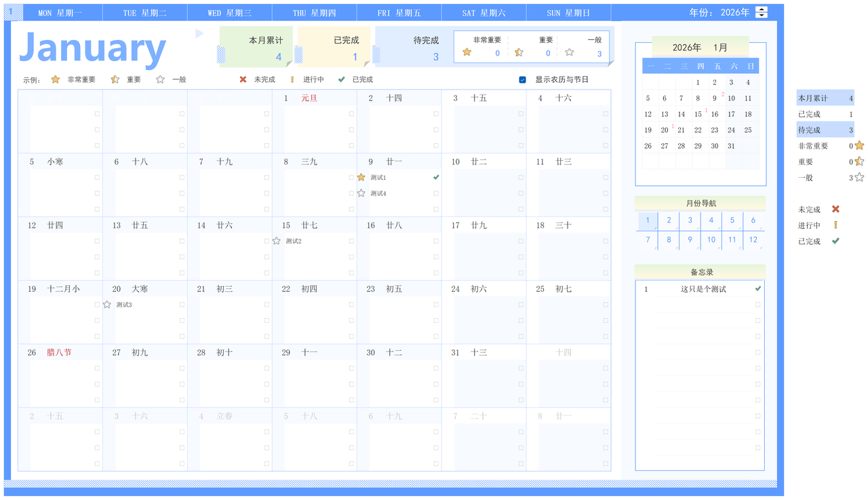Jump to month 7 in navigation grid
Image resolution: width=868 pixels, height=500 pixels.
(648, 239)
